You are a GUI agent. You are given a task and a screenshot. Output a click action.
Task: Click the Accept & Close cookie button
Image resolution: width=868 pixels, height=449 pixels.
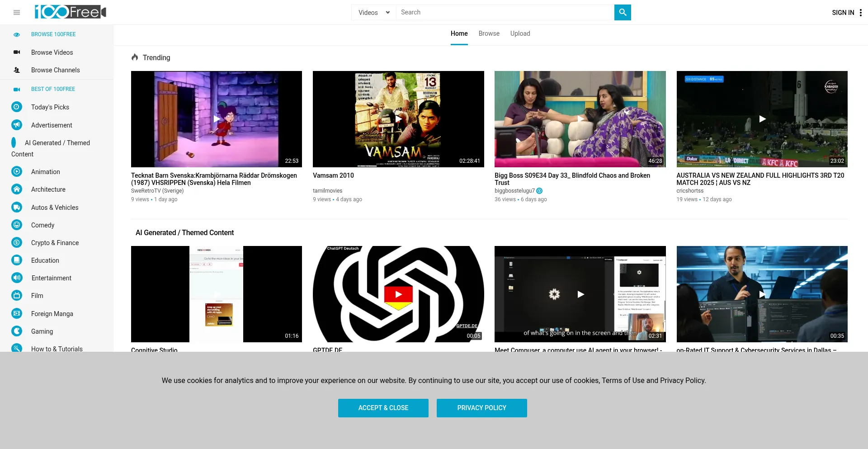pos(383,408)
